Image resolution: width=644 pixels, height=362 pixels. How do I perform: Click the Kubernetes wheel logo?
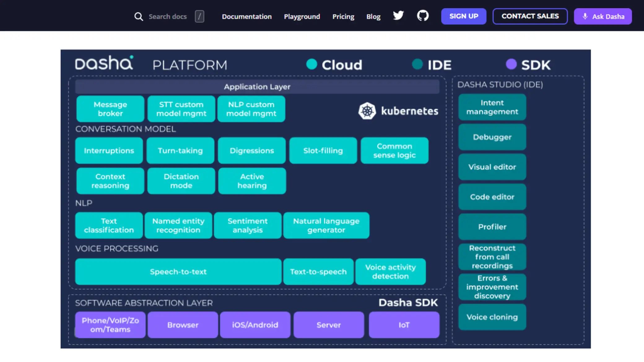coord(367,111)
